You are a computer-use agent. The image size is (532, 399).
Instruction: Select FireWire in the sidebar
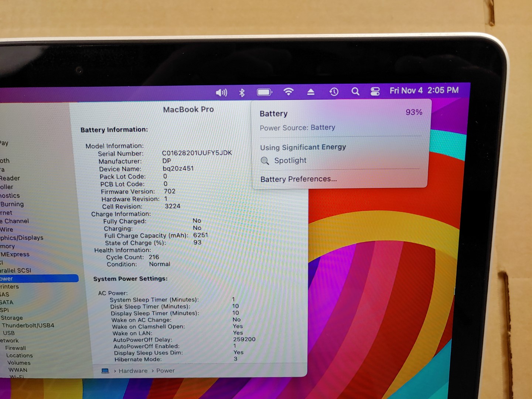click(x=6, y=229)
